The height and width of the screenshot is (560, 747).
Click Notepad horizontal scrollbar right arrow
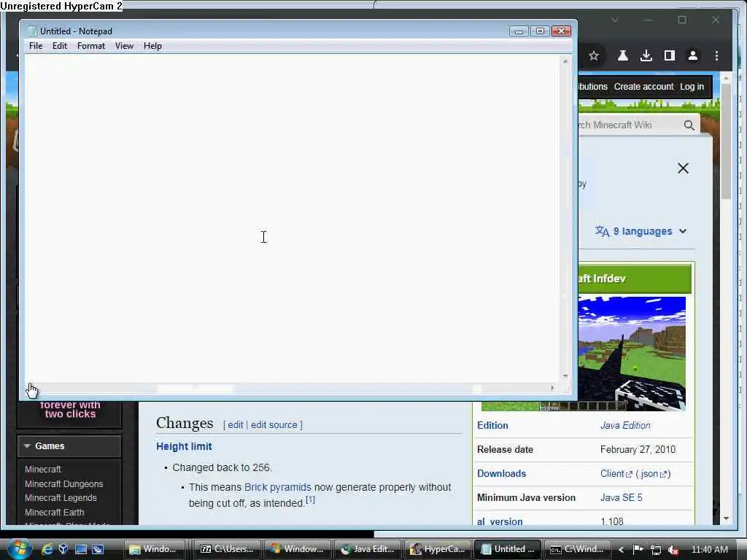(552, 388)
